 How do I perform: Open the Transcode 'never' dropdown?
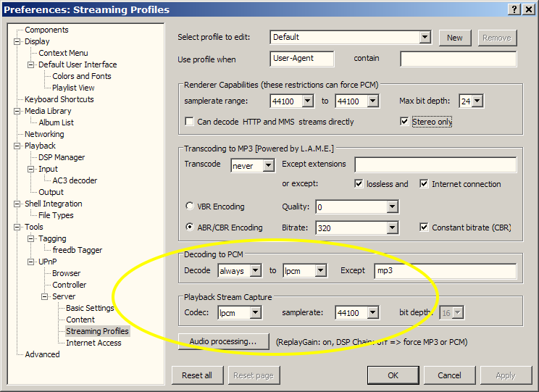tap(268, 165)
